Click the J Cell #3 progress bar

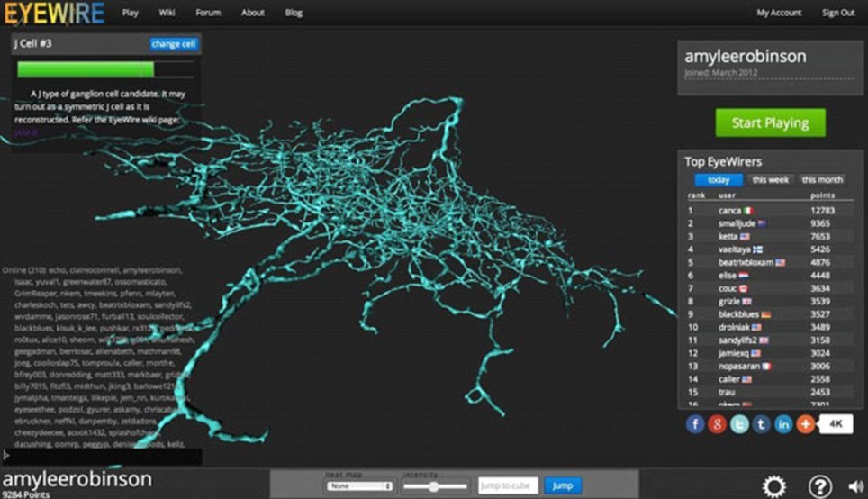105,69
